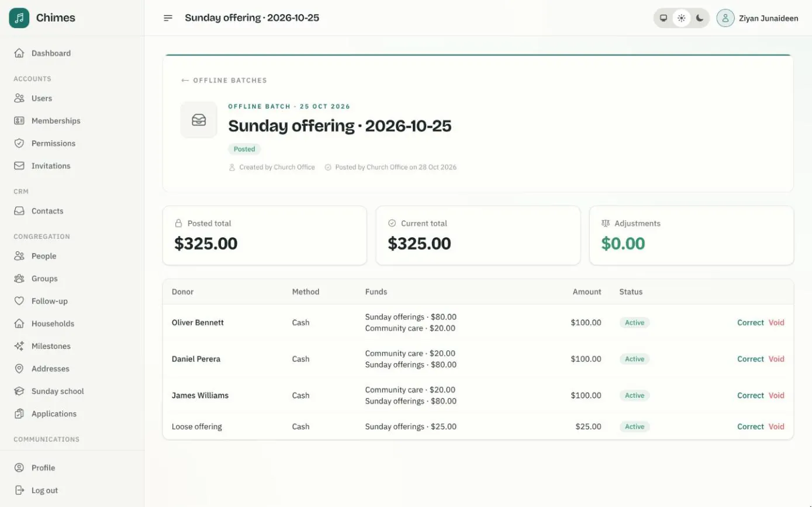The image size is (812, 507).
Task: Go back to Offline Batches
Action: point(224,81)
